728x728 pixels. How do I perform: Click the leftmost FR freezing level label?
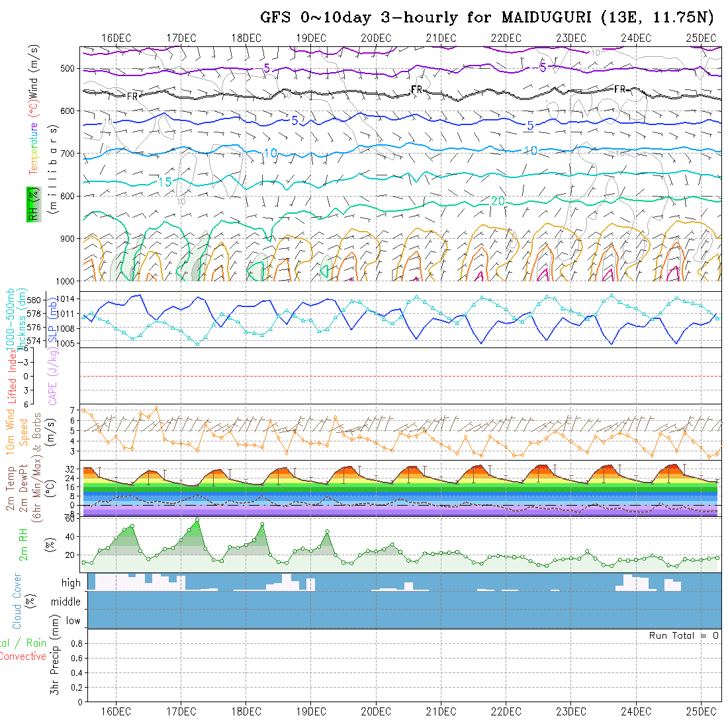pyautogui.click(x=132, y=96)
